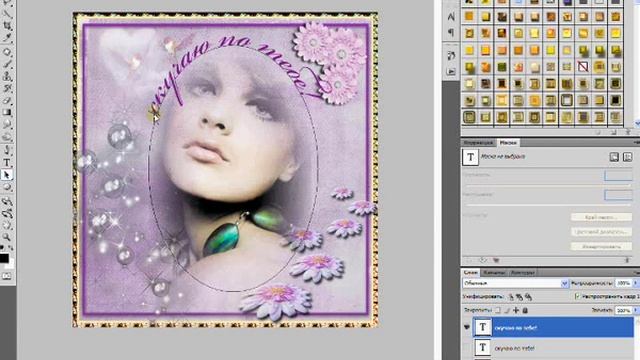Select highlighted text layer name
The image size is (640, 360).
pos(515,328)
